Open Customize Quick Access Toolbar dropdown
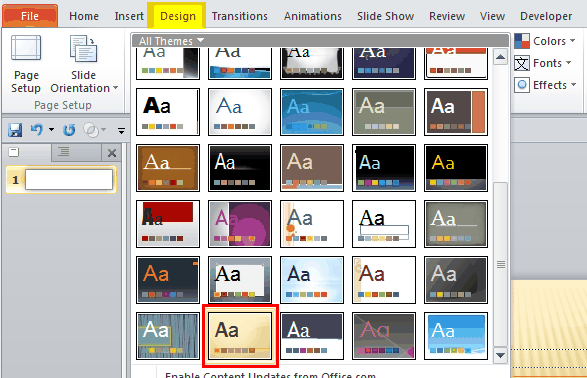 click(x=121, y=131)
